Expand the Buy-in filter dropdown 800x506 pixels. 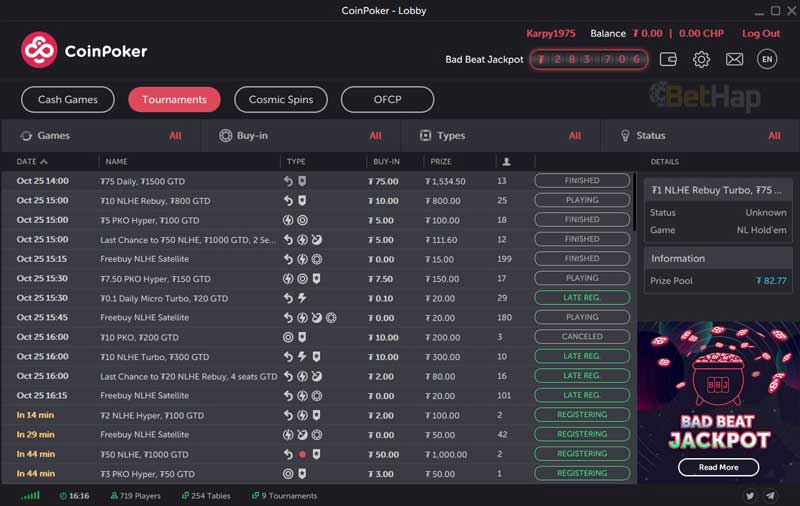pyautogui.click(x=301, y=136)
